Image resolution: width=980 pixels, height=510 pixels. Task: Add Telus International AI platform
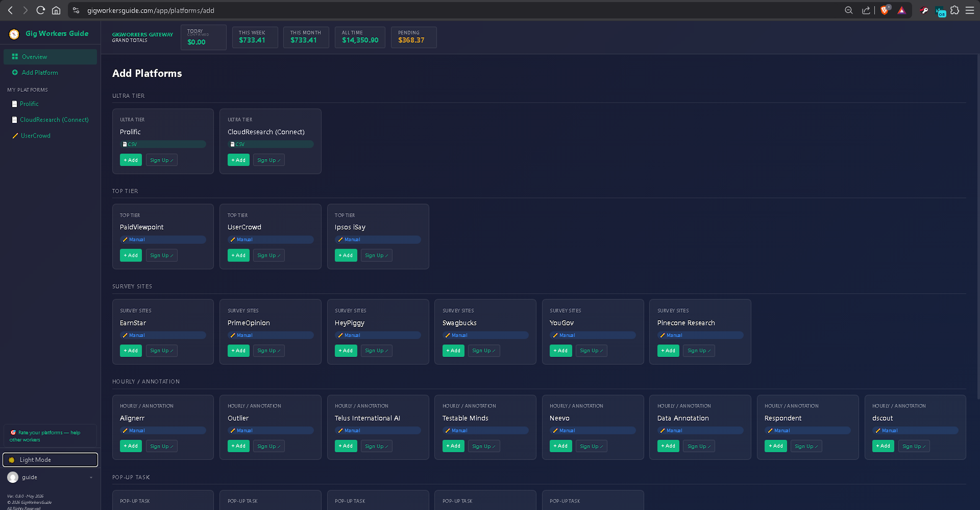[x=346, y=446]
